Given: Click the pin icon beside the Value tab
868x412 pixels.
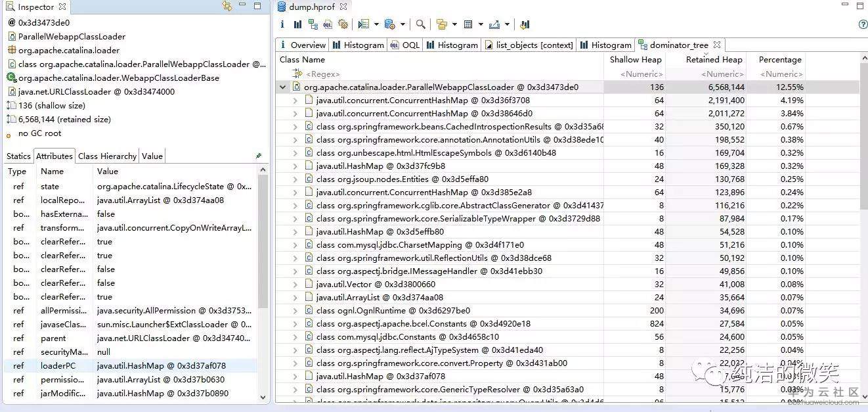Looking at the screenshot, I should 259,156.
